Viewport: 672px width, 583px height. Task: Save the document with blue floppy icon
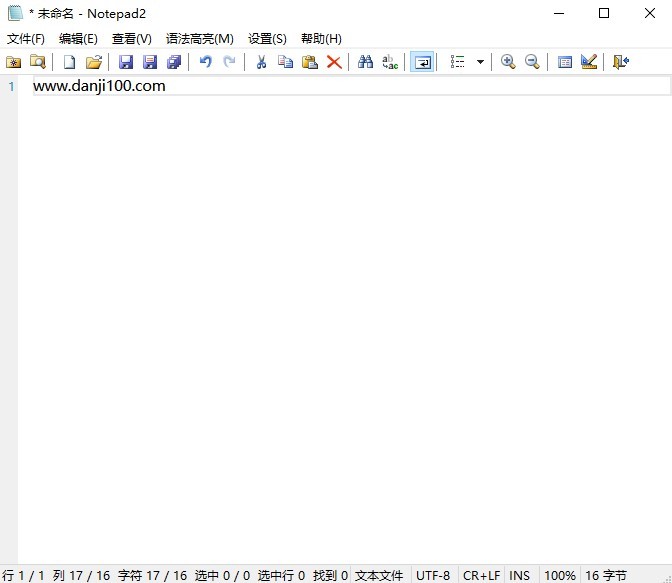click(126, 62)
